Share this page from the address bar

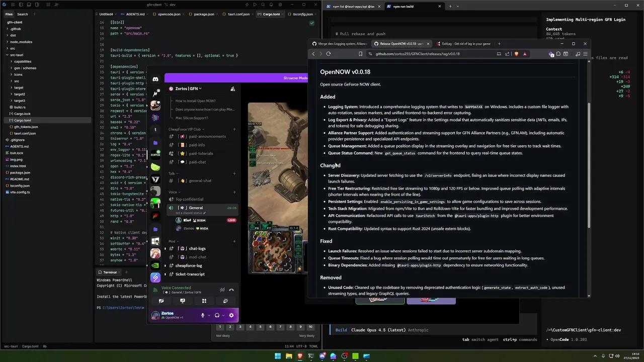coord(507,54)
